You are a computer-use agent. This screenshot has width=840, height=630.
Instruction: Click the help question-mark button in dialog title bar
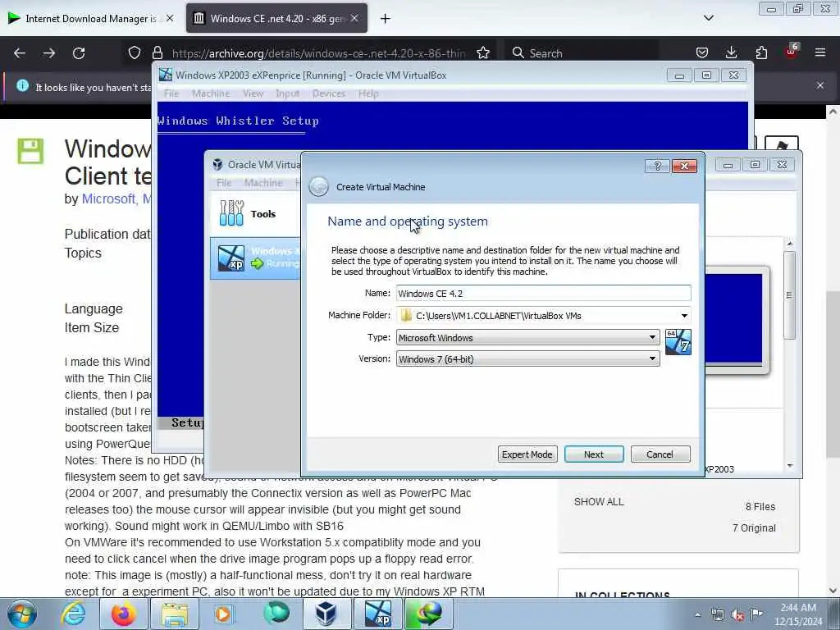[657, 166]
